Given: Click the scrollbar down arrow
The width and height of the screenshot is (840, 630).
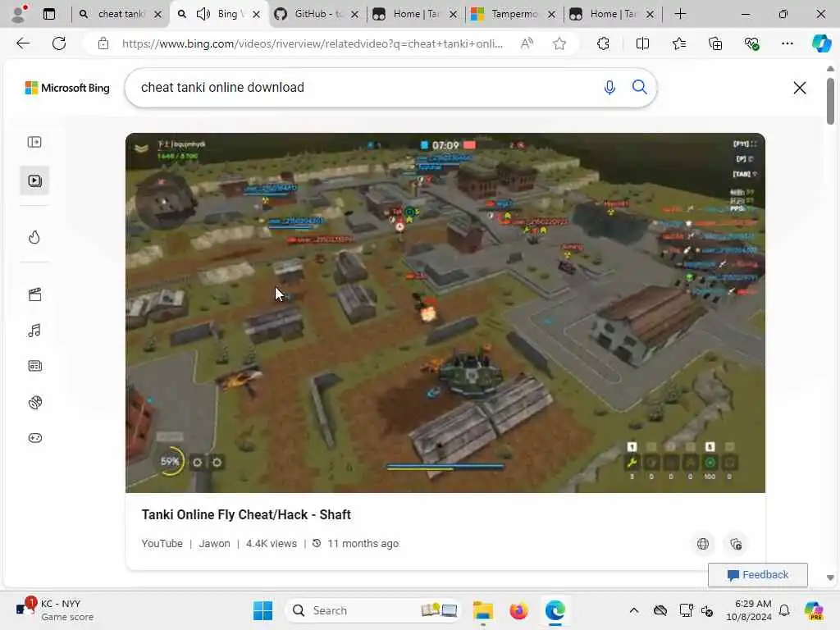Looking at the screenshot, I should [830, 577].
